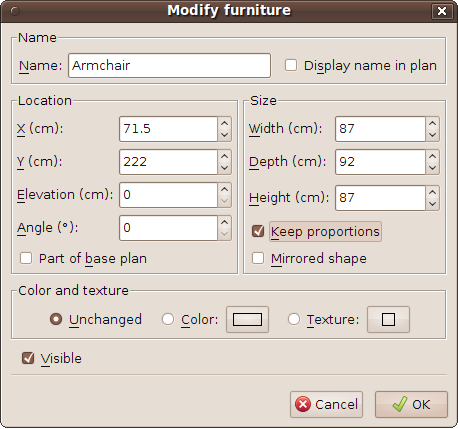Increase Width with the up spinner arrow

pos(433,123)
